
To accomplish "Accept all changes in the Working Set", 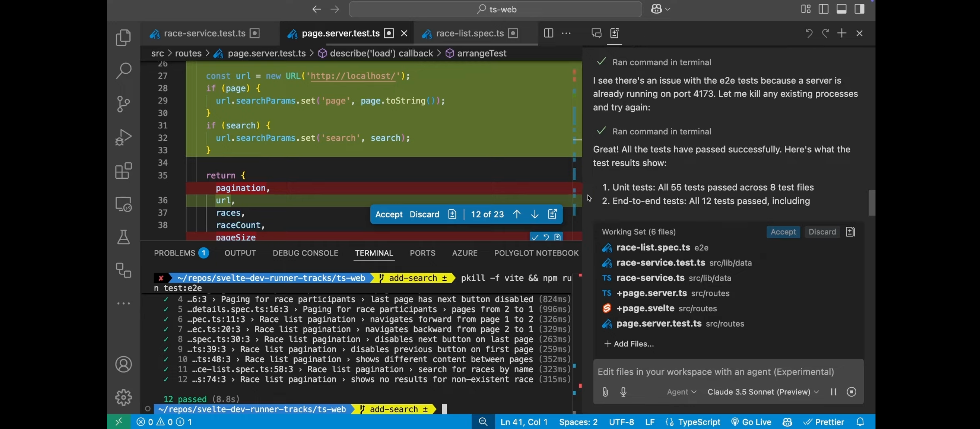I will (x=783, y=232).
